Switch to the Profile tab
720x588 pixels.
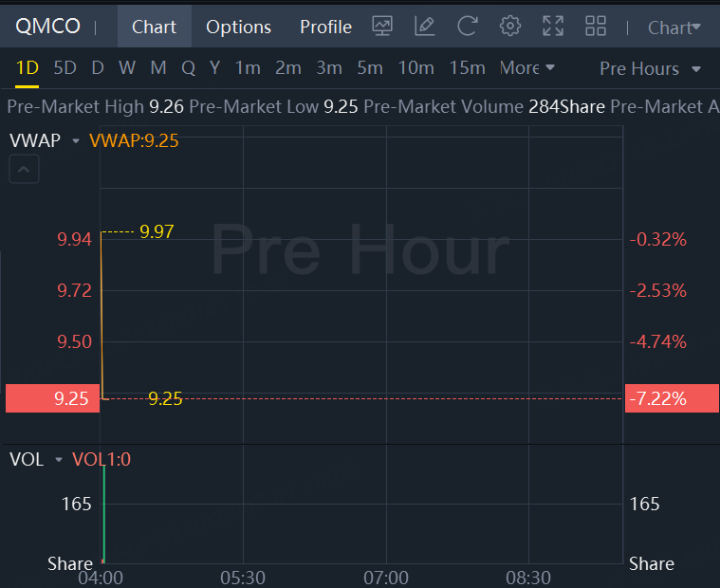[325, 28]
